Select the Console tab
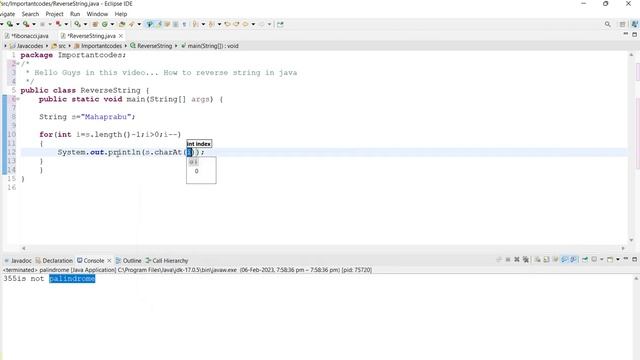The width and height of the screenshot is (640, 360). [91, 260]
